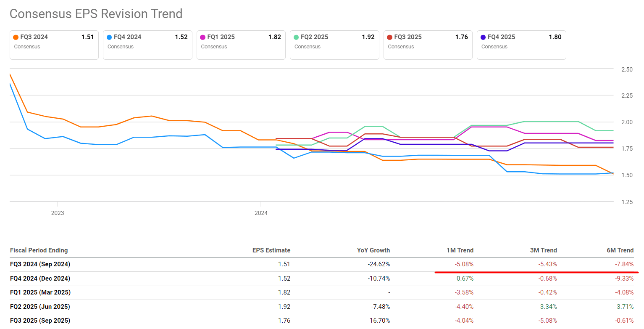Click the green FQ2 2025 color dot
The height and width of the screenshot is (329, 644).
(x=297, y=37)
